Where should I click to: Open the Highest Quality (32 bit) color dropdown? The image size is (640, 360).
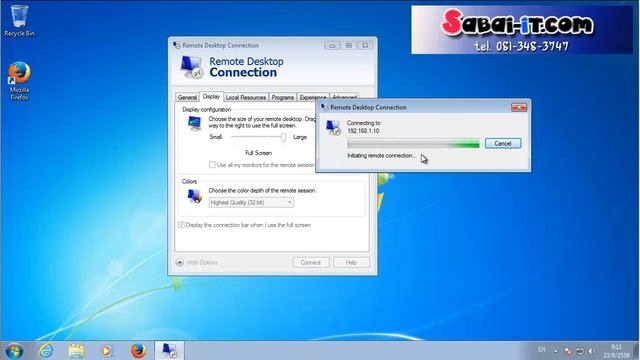pos(251,202)
